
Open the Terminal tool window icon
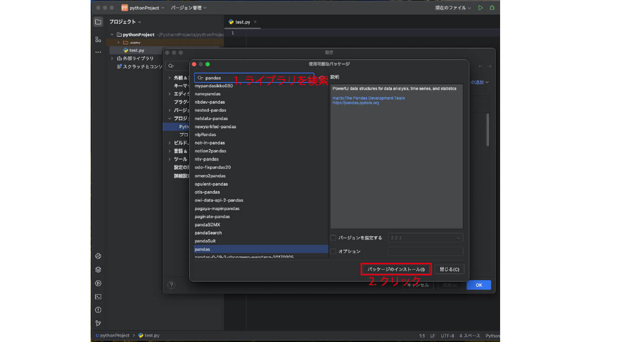point(98,296)
